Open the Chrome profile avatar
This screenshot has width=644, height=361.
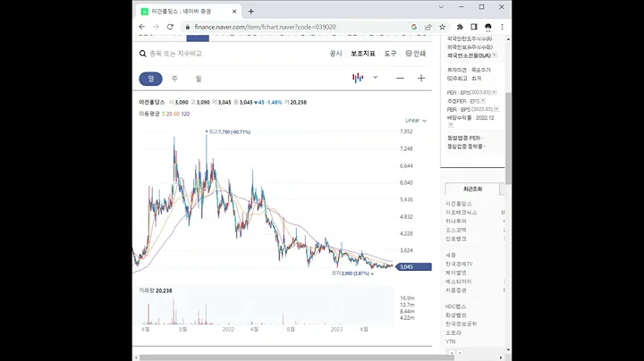click(488, 27)
